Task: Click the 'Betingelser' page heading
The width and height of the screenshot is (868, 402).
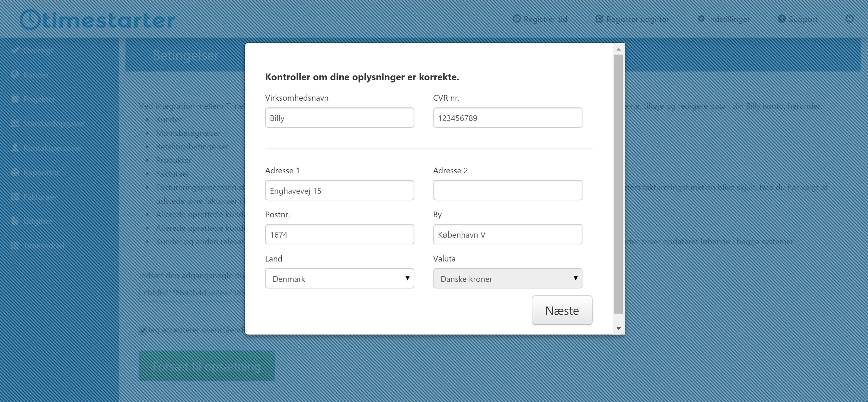Action: tap(186, 55)
